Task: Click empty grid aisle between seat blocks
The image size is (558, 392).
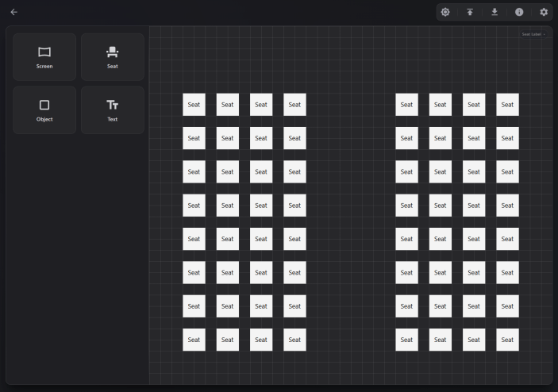Action: tap(350, 222)
